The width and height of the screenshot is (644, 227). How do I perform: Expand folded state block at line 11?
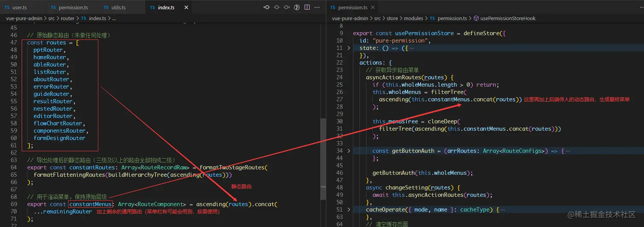pyautogui.click(x=349, y=48)
